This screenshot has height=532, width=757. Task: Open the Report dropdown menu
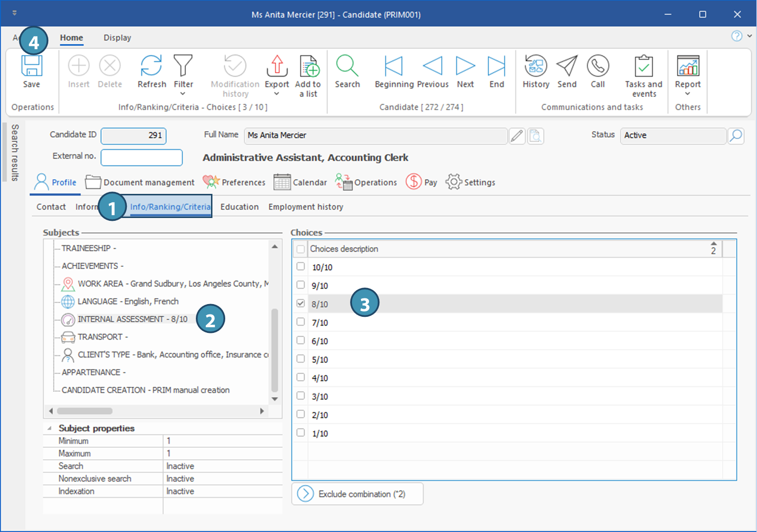[687, 94]
